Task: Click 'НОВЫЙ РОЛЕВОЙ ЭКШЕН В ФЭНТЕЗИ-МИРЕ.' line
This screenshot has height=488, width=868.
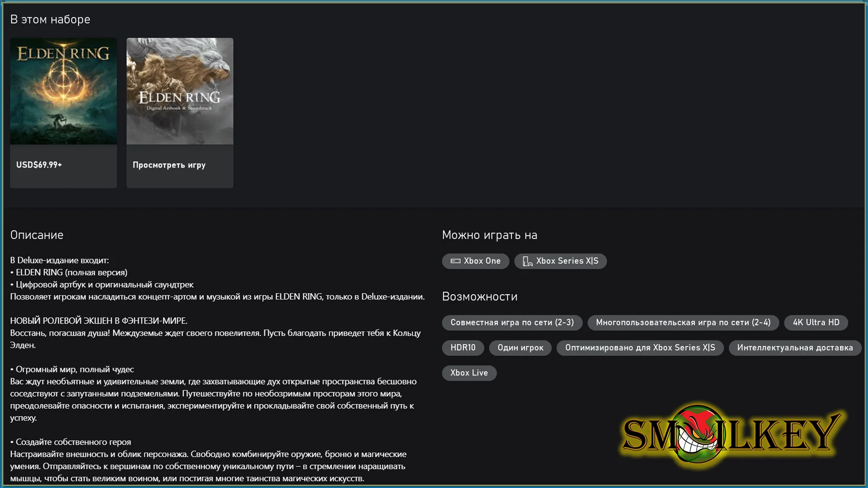Action: coord(99,321)
